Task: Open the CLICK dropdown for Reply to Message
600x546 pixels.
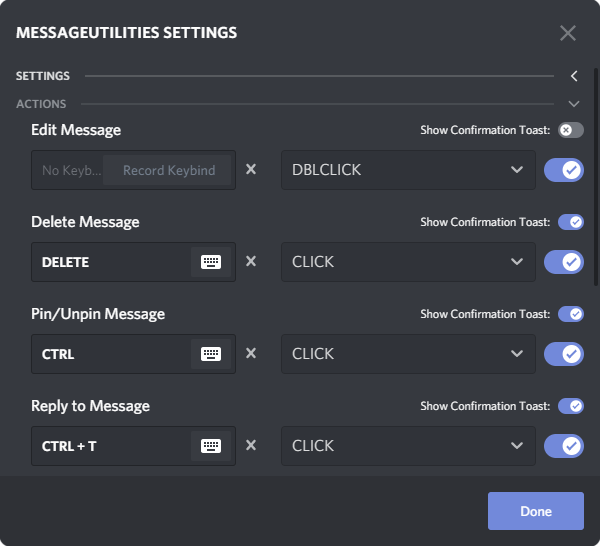Action: click(408, 446)
